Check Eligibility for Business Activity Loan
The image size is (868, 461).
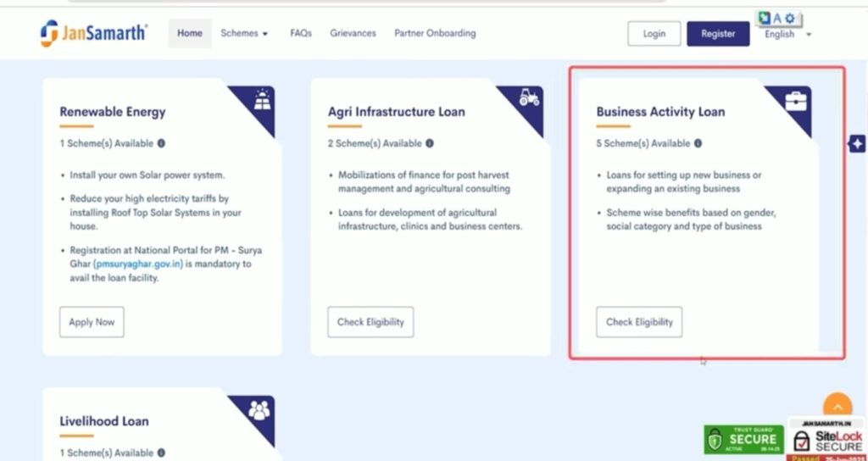point(639,322)
